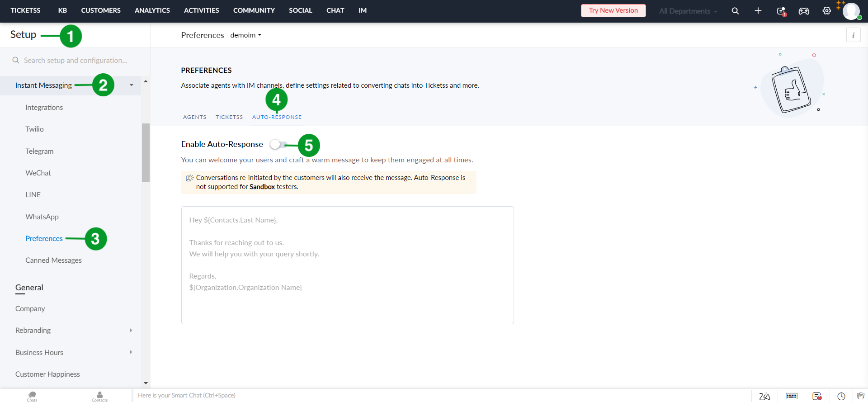Click the sidebar vertical scrollbar thumb

point(146,153)
